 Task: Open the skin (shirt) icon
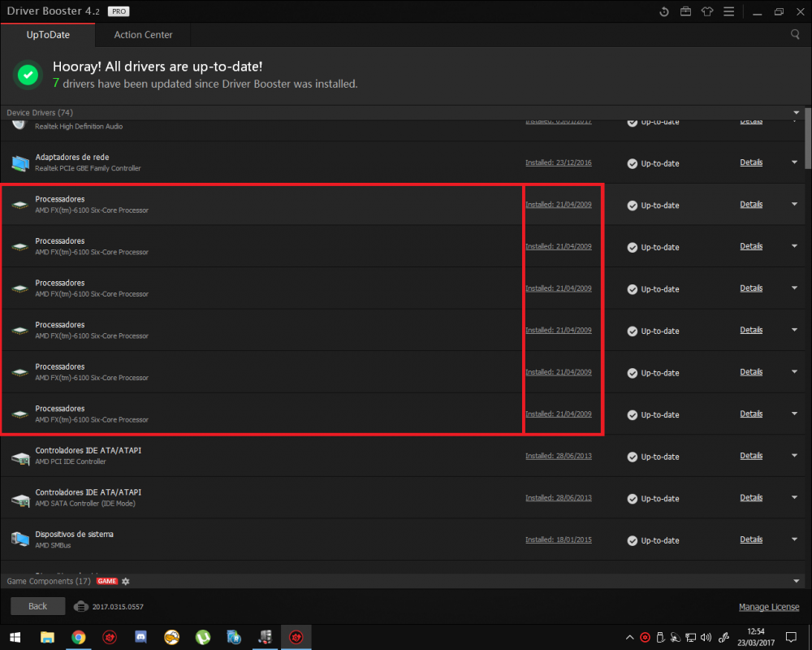707,11
